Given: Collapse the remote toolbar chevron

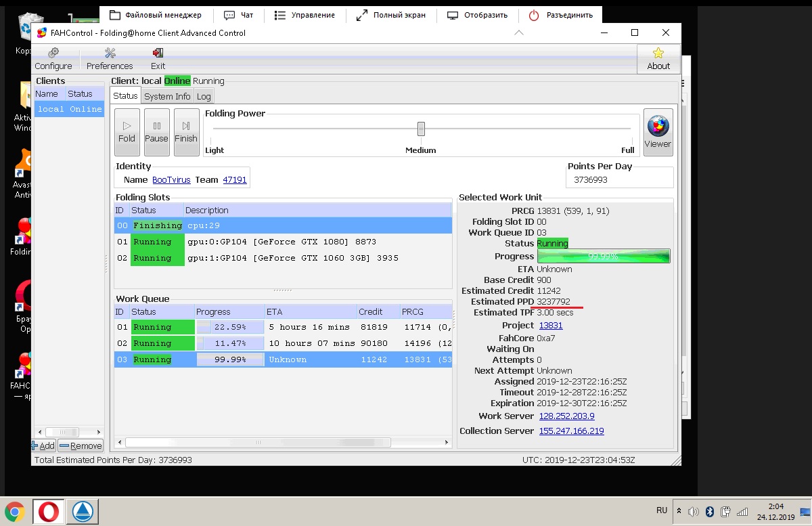Looking at the screenshot, I should coord(519,32).
